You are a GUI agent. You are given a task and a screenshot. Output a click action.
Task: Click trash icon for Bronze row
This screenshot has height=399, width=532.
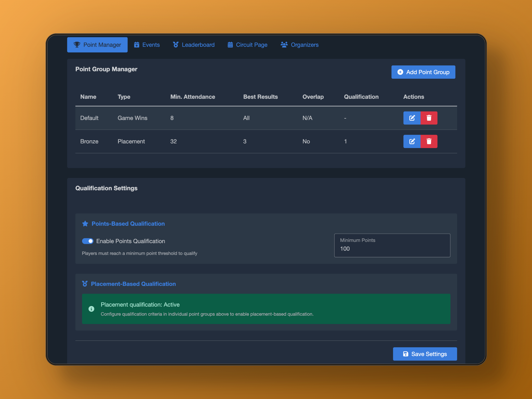(x=429, y=141)
